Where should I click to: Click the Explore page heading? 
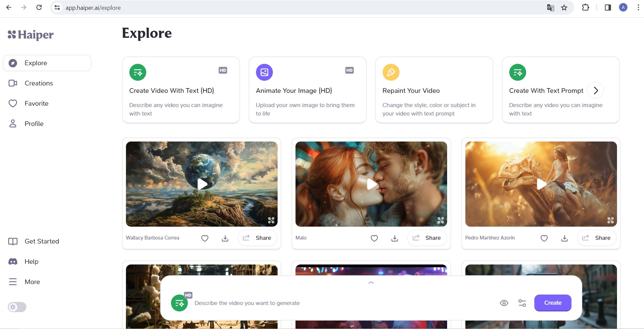pos(147,33)
